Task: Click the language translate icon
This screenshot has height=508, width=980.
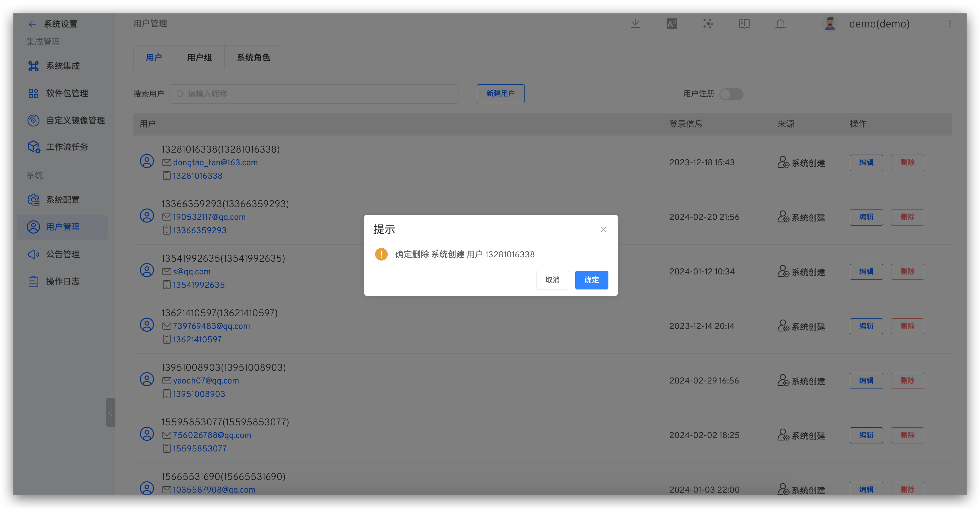Action: (672, 23)
